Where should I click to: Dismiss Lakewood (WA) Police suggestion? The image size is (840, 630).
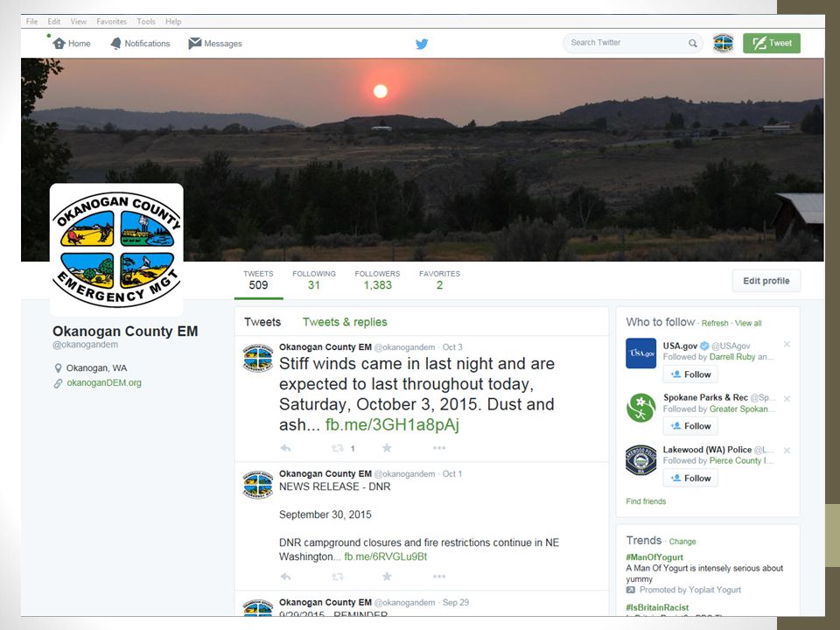click(787, 451)
